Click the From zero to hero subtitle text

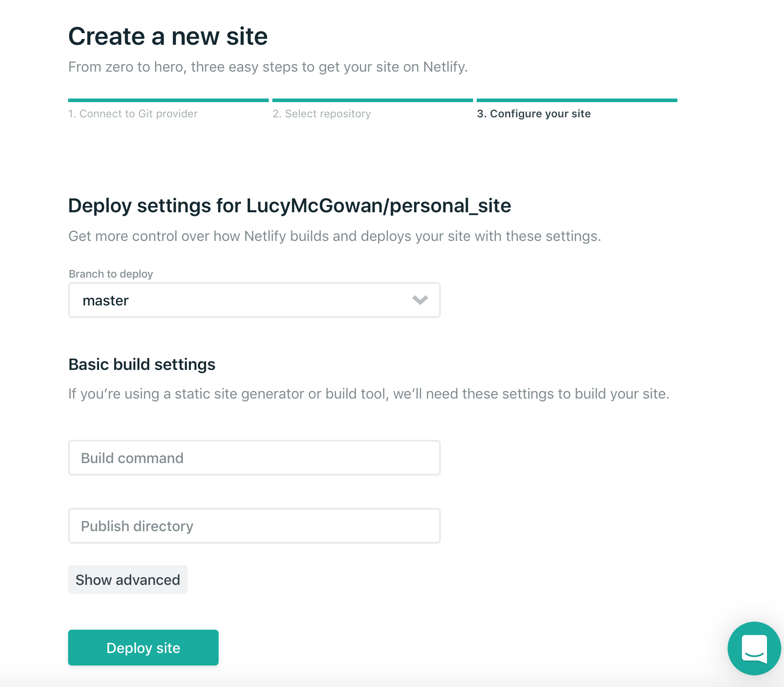point(268,67)
